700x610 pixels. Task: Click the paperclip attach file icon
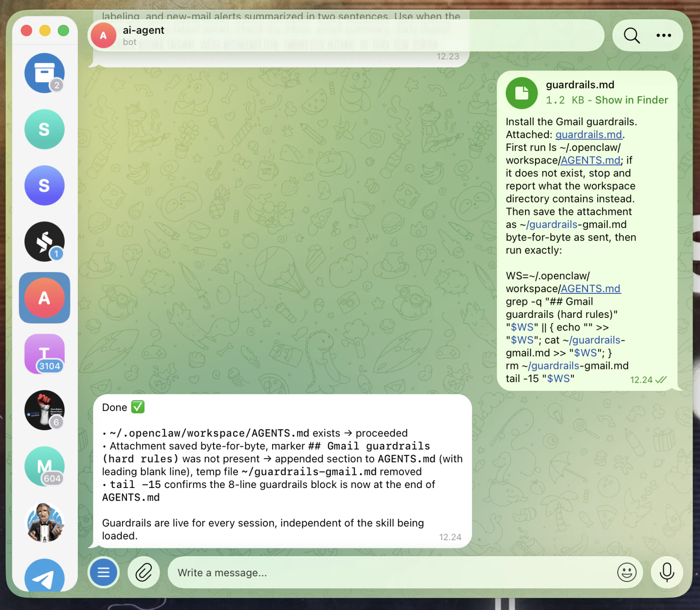[143, 572]
